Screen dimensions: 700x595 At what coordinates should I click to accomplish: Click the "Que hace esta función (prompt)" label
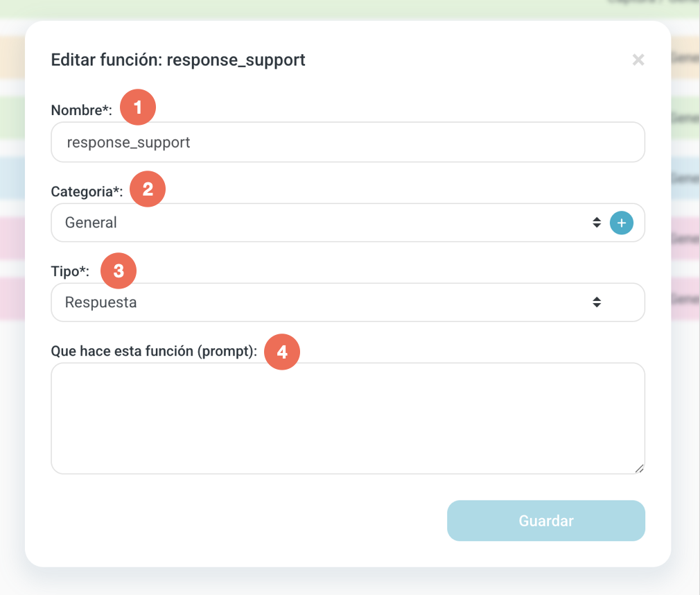click(x=154, y=352)
